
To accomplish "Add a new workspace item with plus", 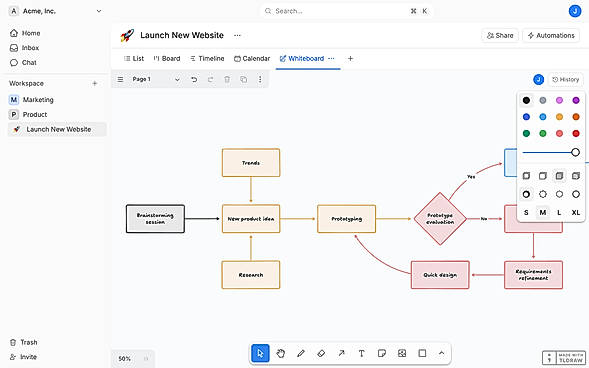I will 95,83.
